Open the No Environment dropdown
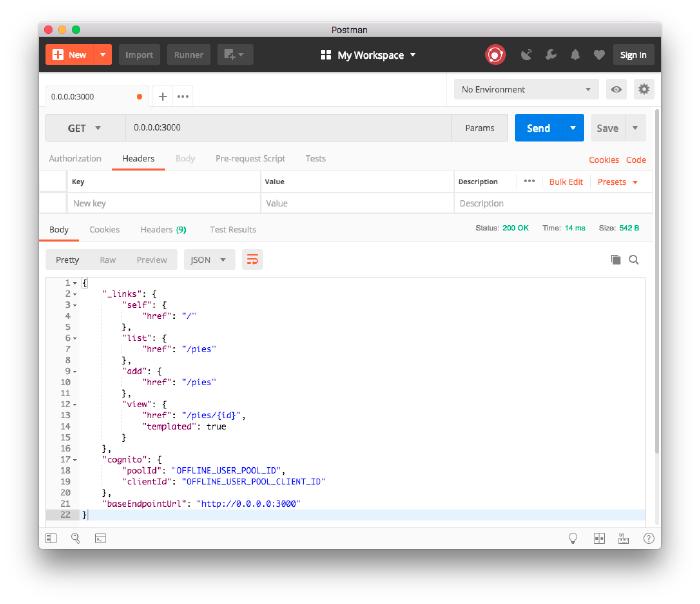Viewport: 700px width, 604px height. (x=526, y=90)
